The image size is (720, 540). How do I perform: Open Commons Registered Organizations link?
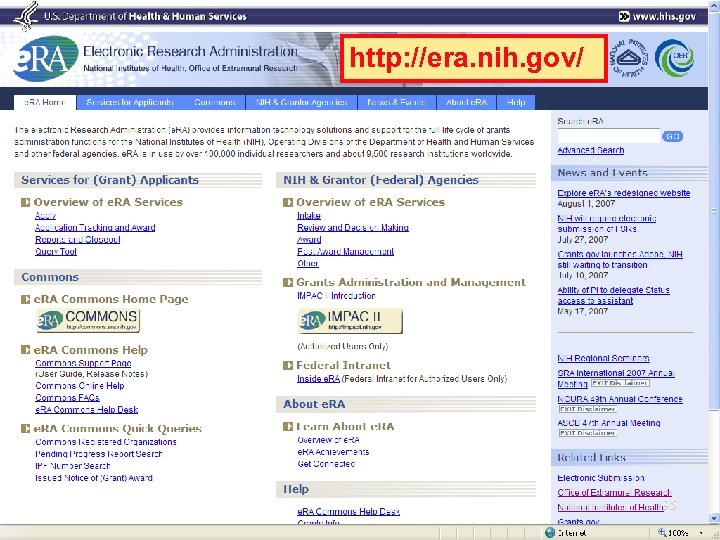click(106, 442)
